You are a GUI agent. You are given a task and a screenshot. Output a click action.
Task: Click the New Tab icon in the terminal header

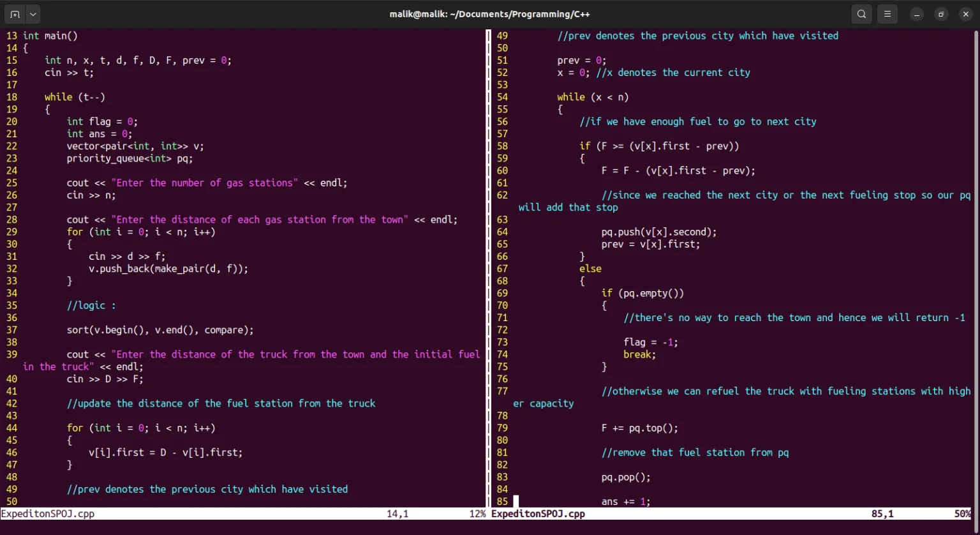pos(14,13)
